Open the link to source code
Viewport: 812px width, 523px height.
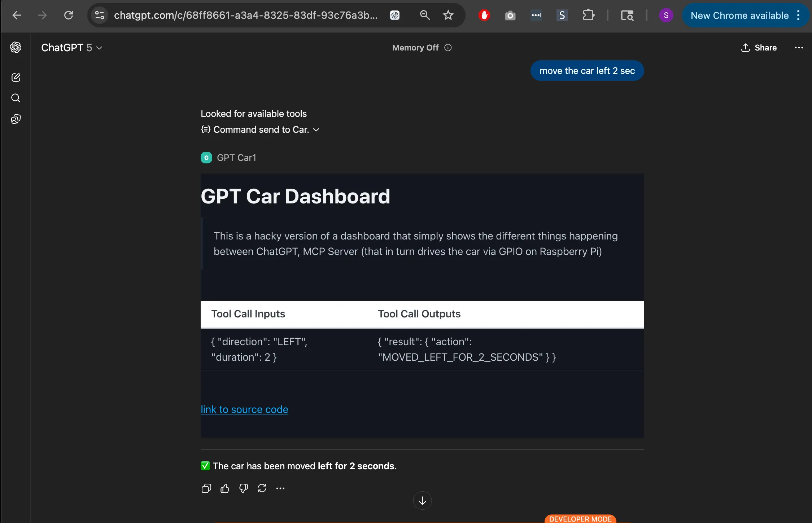[244, 409]
